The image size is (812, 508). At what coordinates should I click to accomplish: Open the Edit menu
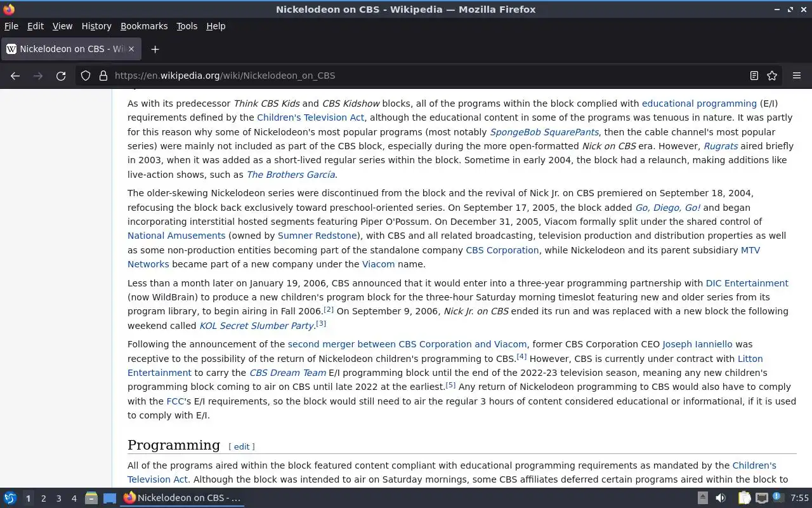36,26
